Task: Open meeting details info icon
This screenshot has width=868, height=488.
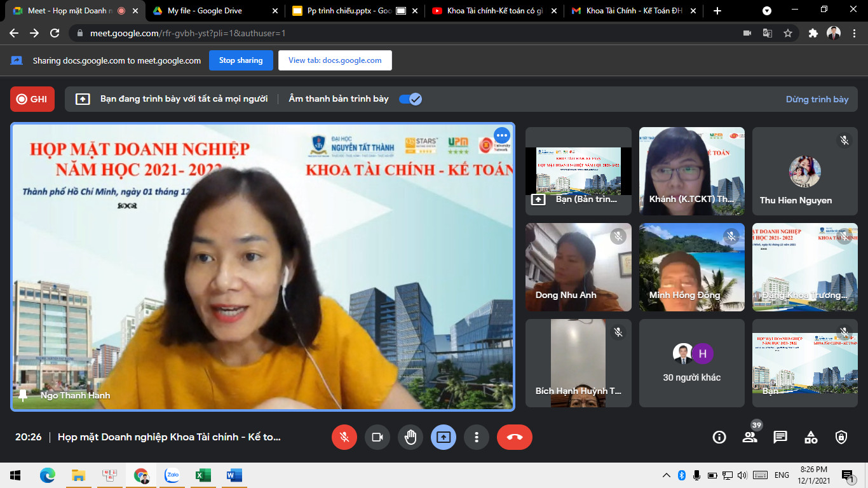Action: coord(719,437)
